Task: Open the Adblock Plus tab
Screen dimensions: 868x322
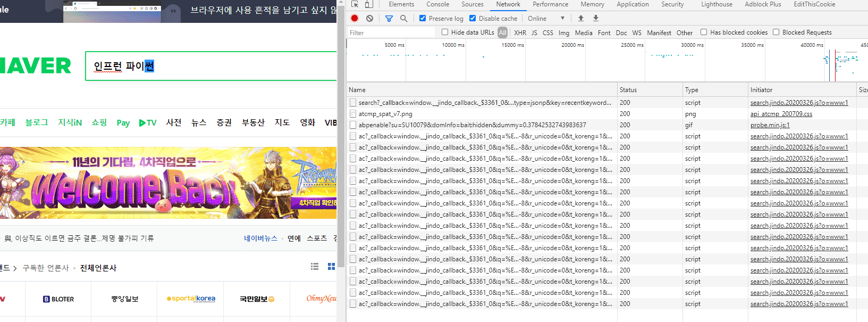Action: coord(763,4)
